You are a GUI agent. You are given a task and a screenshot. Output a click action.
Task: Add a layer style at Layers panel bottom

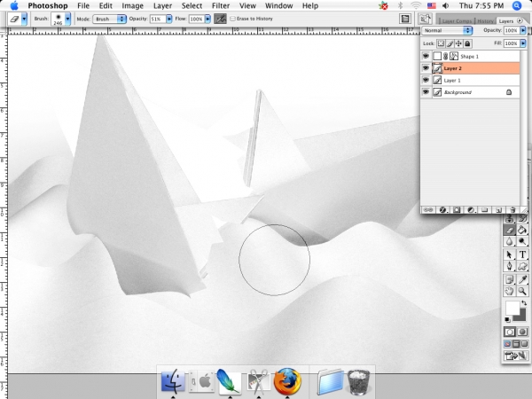click(x=442, y=210)
